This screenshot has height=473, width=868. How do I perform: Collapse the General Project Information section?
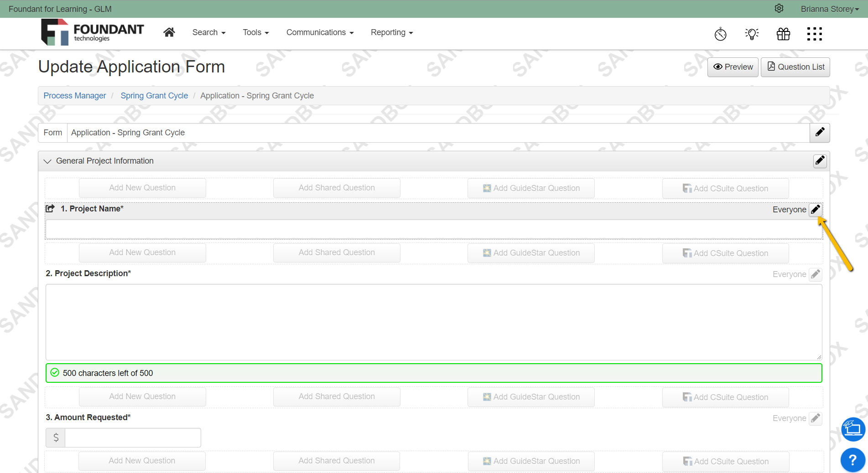pyautogui.click(x=47, y=161)
